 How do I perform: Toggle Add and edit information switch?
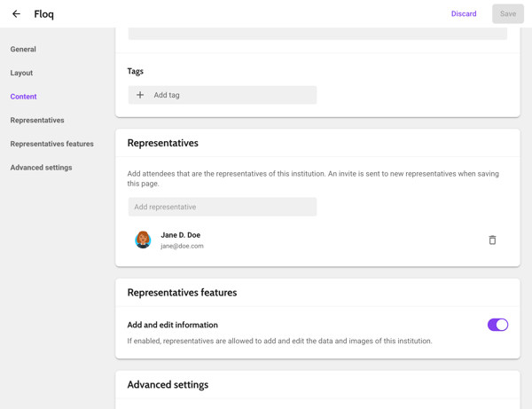point(497,325)
